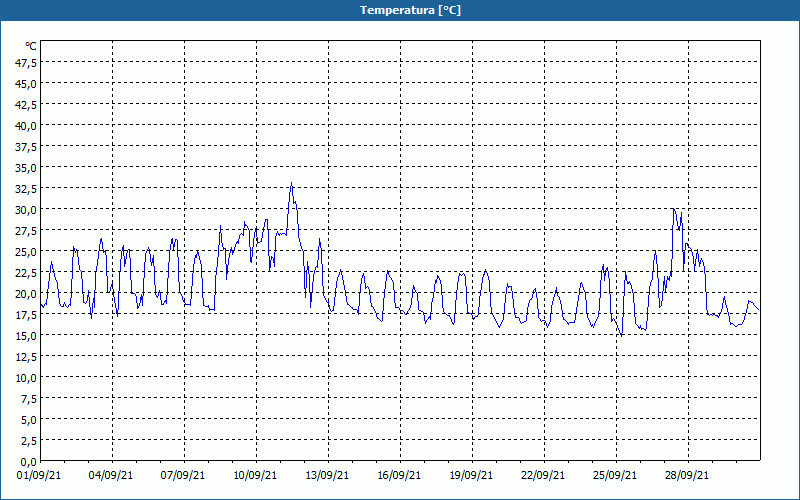800x500 pixels.
Task: Click the 13/09/21 date label
Action: pyautogui.click(x=327, y=475)
